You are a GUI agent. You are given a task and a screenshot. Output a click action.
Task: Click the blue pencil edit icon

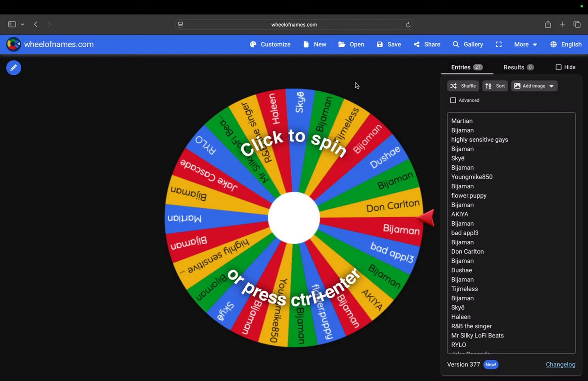click(14, 67)
